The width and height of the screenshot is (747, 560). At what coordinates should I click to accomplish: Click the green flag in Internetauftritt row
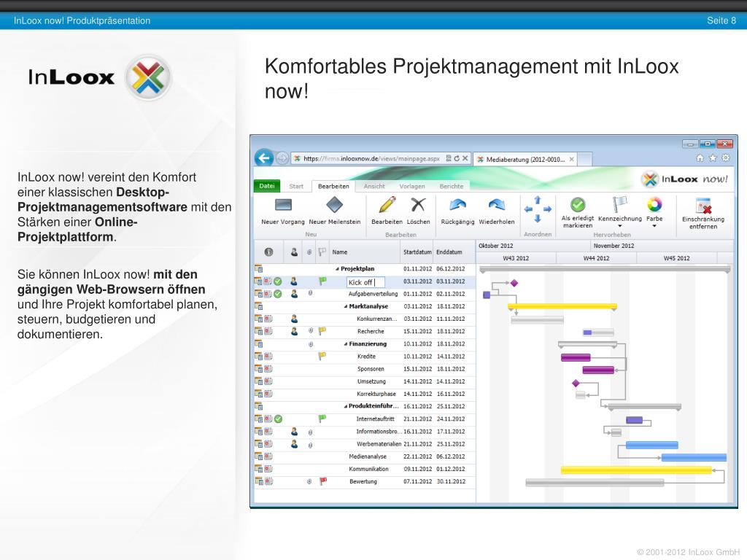(322, 419)
